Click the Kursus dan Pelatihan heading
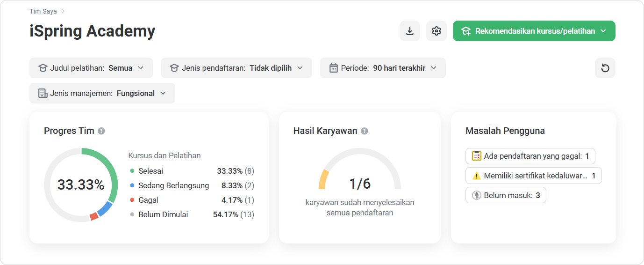The image size is (644, 265). click(165, 155)
